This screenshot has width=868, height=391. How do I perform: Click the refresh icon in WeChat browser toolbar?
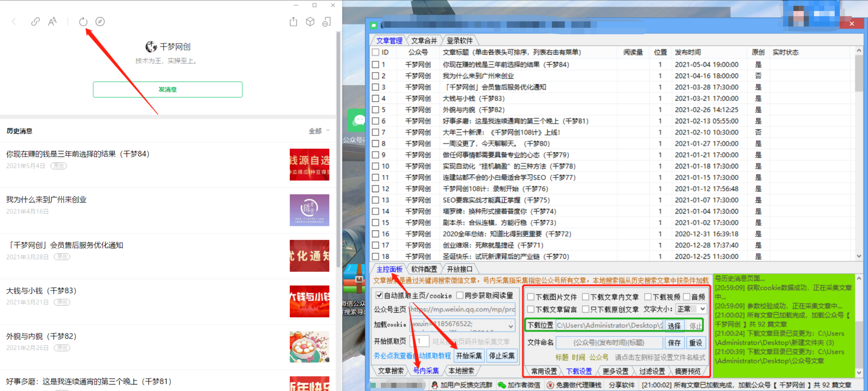tap(83, 22)
